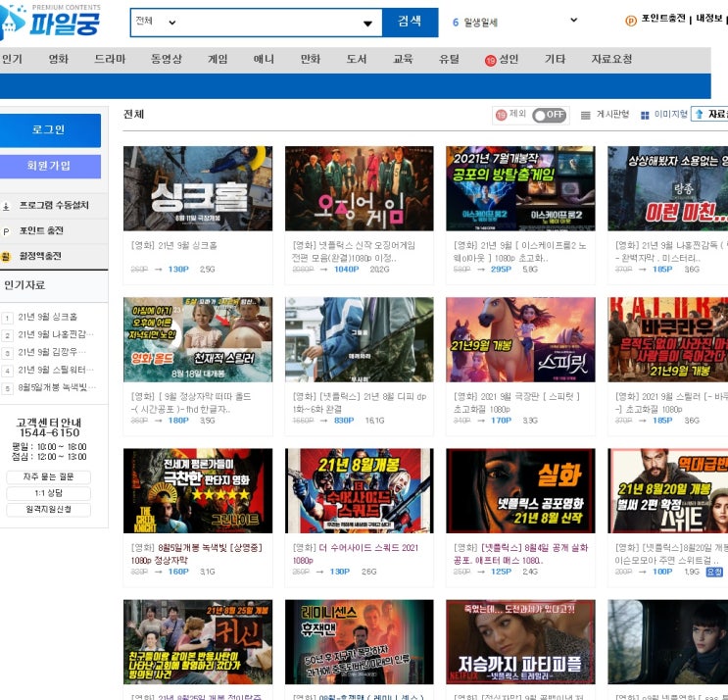Open the 그린나이트 thumbnail

point(198,491)
